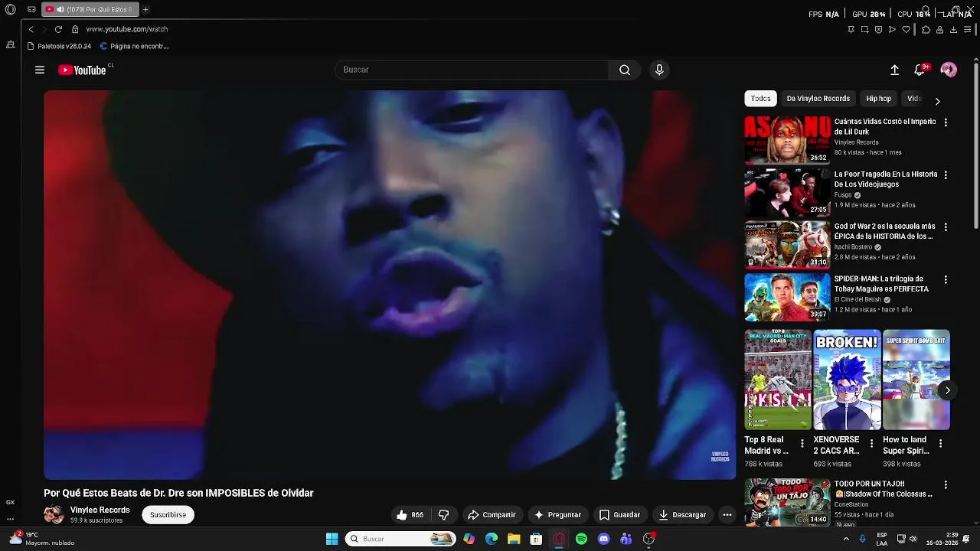
Task: Open Opera snapshot capture tool icon
Action: (x=864, y=30)
